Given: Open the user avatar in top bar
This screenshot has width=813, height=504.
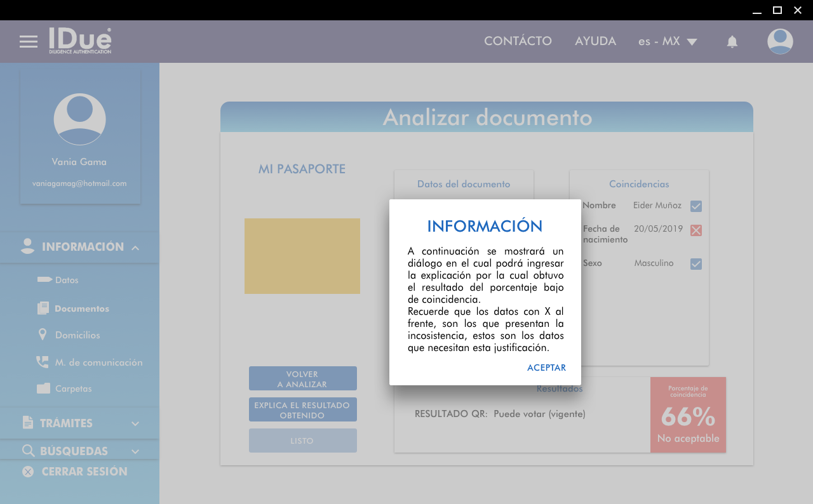Looking at the screenshot, I should pyautogui.click(x=779, y=41).
